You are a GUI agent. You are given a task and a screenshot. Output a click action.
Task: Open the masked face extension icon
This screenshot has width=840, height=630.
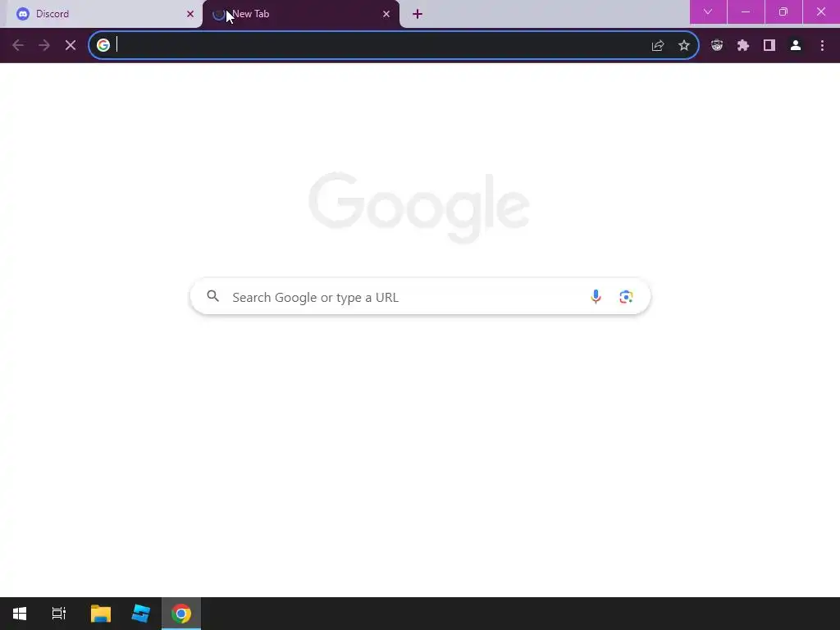point(717,46)
